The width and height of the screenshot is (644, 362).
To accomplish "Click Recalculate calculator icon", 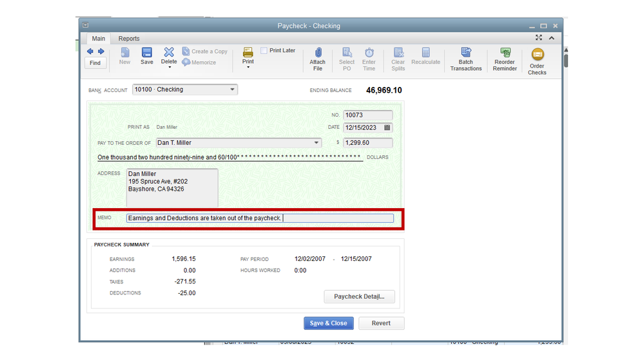I will click(425, 53).
